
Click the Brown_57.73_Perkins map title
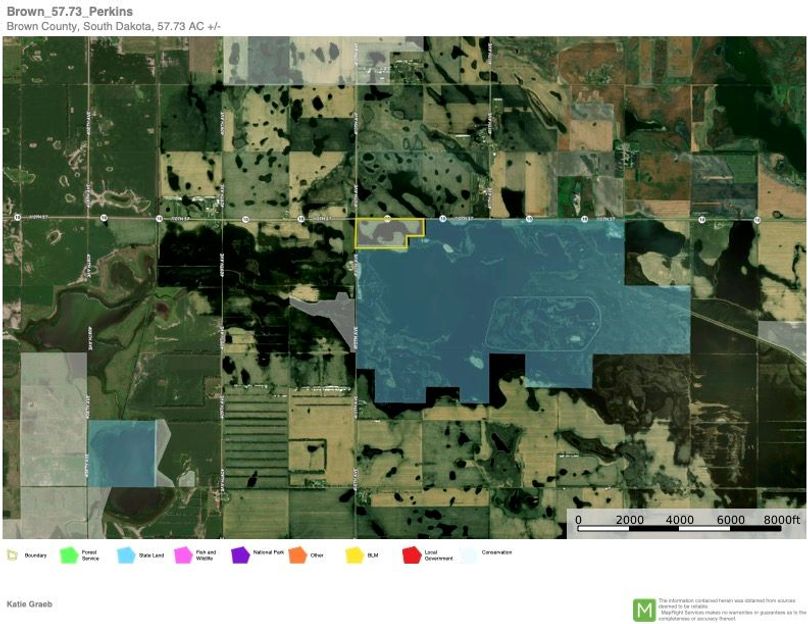(70, 11)
